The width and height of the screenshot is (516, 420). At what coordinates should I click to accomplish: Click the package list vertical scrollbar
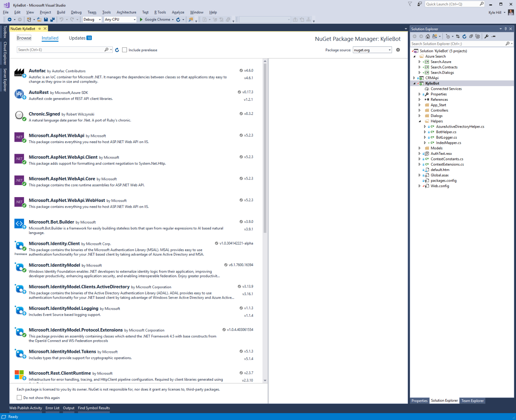click(265, 148)
